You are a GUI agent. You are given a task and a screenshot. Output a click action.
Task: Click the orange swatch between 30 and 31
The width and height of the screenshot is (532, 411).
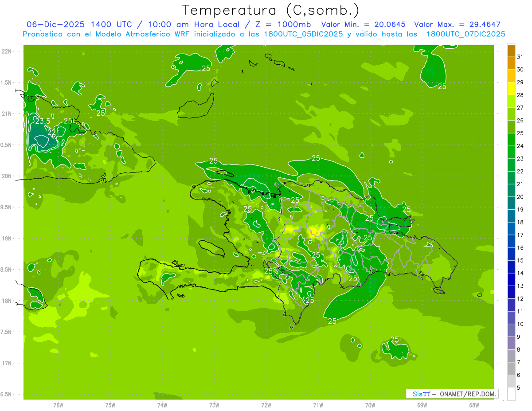511,63
